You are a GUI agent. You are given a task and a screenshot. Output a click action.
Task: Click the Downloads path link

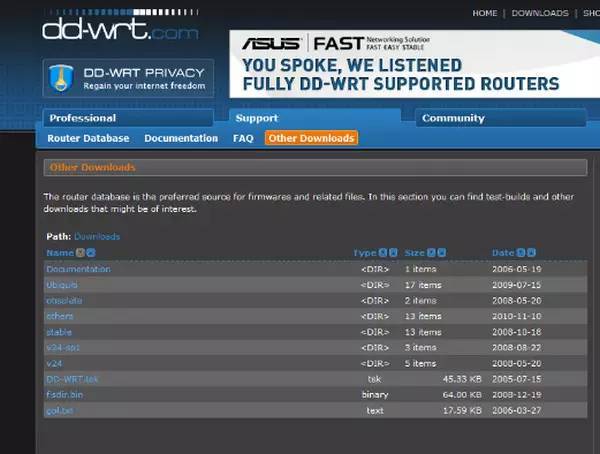point(97,237)
